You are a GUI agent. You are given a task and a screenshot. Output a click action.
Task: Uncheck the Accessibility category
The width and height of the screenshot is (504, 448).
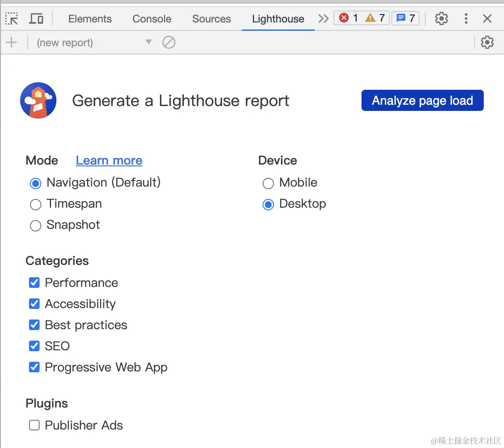[x=34, y=304]
